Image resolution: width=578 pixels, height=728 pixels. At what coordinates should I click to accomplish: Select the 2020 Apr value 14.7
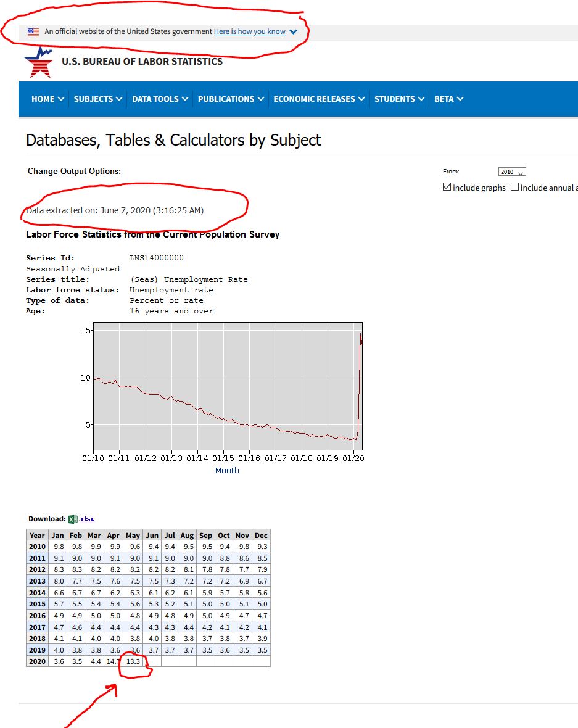(114, 661)
